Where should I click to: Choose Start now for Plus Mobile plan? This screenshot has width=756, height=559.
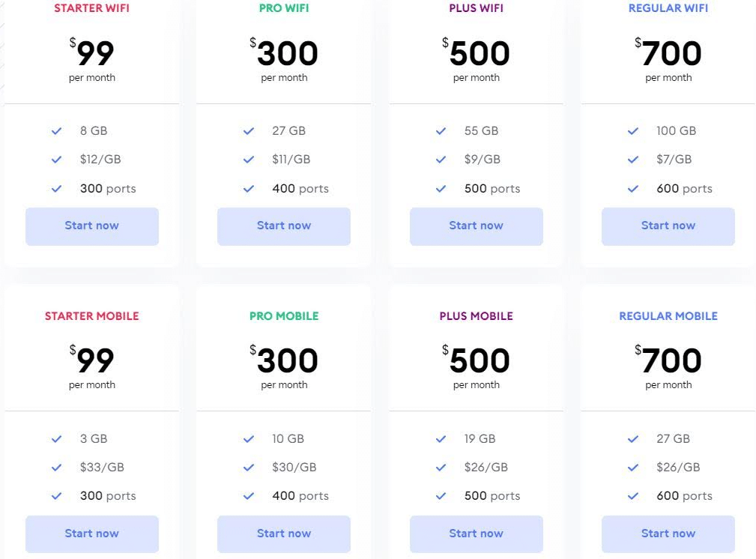click(x=476, y=534)
